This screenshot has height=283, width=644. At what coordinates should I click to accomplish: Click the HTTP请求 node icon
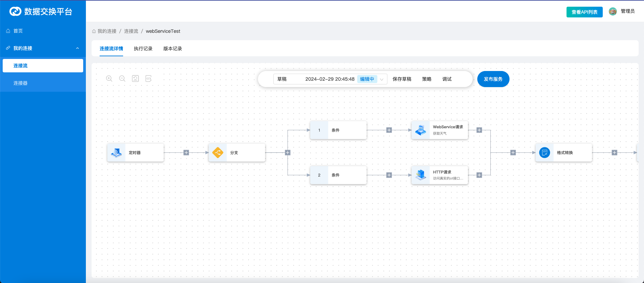pos(421,175)
